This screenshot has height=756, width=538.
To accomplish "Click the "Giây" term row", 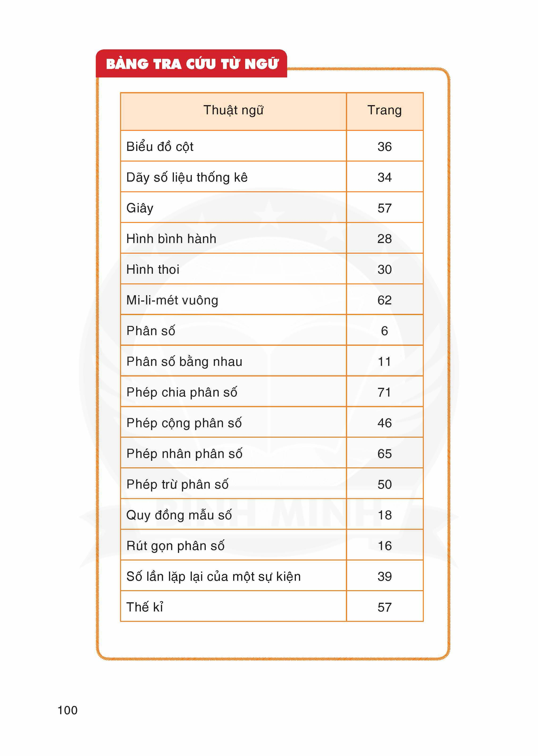I will pos(140,208).
